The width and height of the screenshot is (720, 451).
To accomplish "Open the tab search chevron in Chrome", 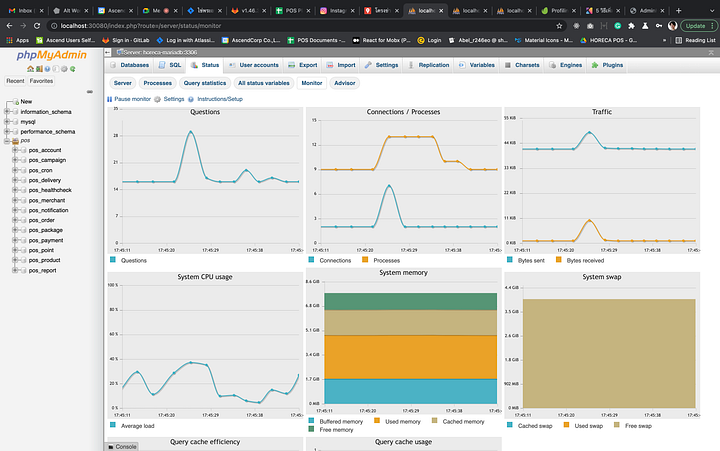I will [x=712, y=10].
